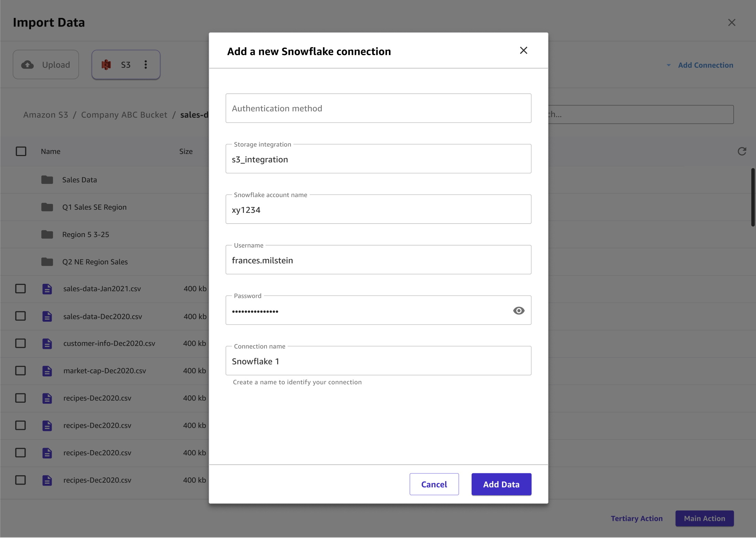Click the Add Data button
The image size is (756, 538).
[x=501, y=484]
